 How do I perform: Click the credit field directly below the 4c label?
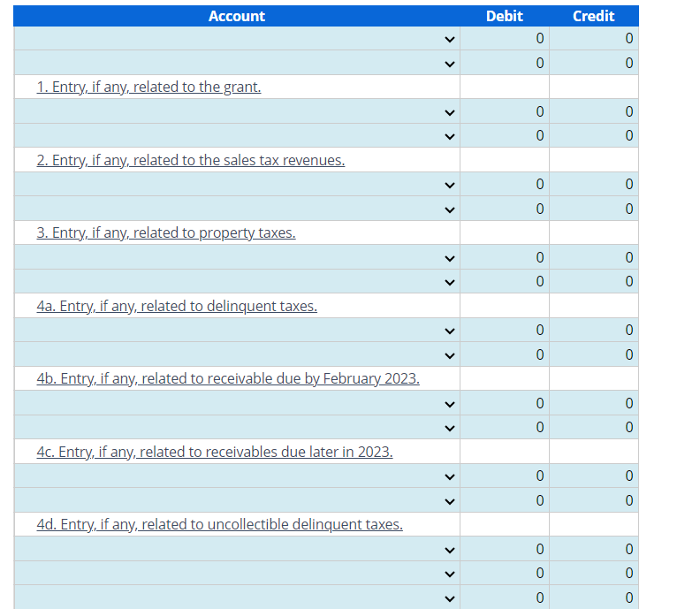pos(594,476)
